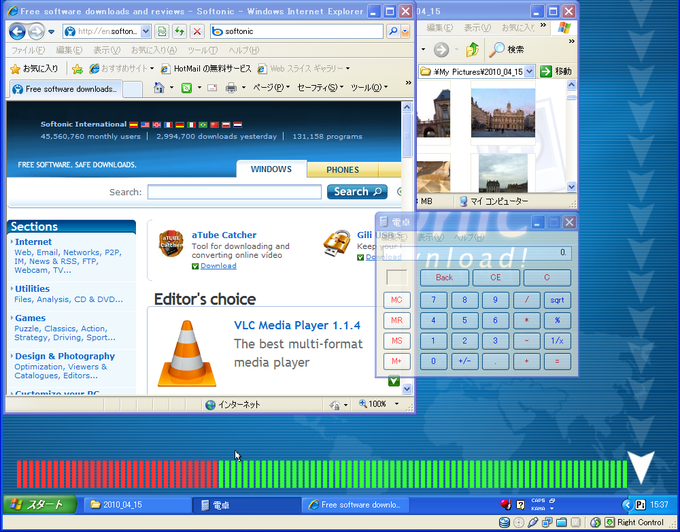Open HotMail の無料サービス favorite
The width and height of the screenshot is (680, 532).
point(206,69)
